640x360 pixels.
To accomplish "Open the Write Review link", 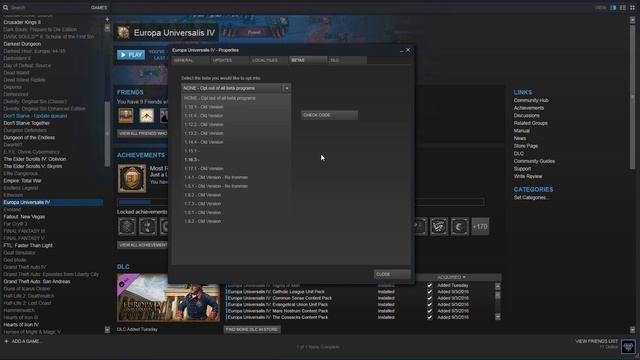I will pyautogui.click(x=528, y=176).
